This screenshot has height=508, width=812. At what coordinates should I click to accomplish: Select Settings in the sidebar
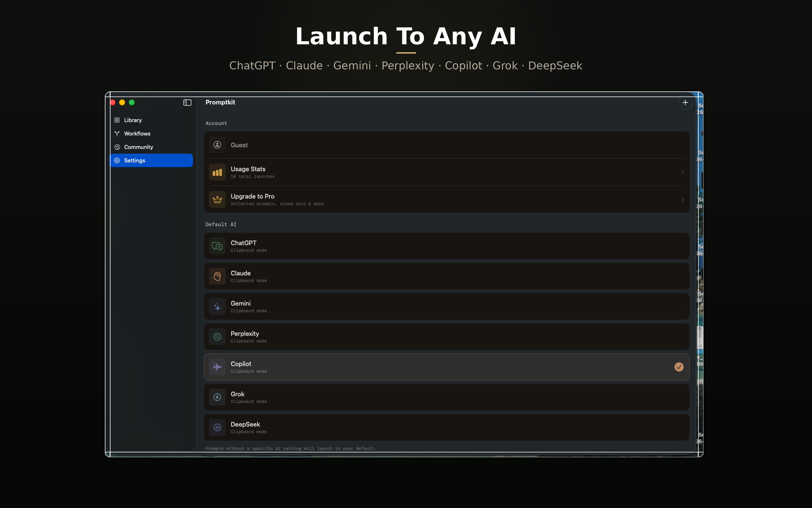tap(151, 160)
